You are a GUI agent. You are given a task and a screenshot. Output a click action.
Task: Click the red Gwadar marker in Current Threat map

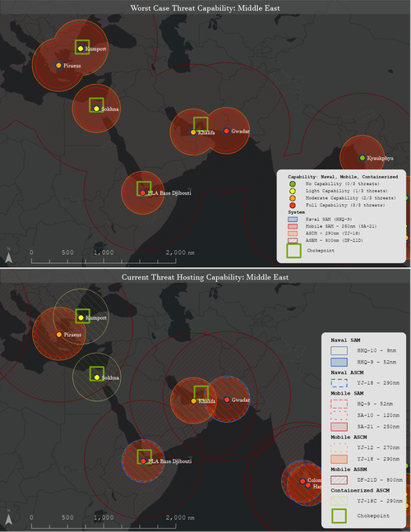(x=227, y=400)
